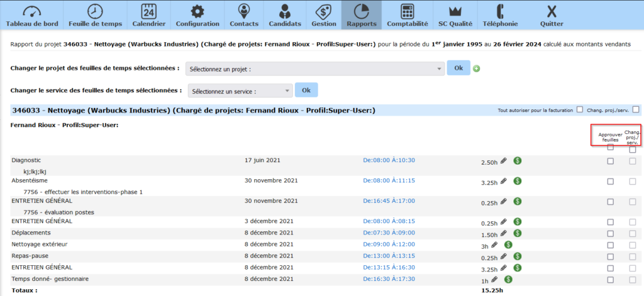Check 'Tout autoriser pour la facturation' box
The width and height of the screenshot is (644, 296).
(x=579, y=109)
